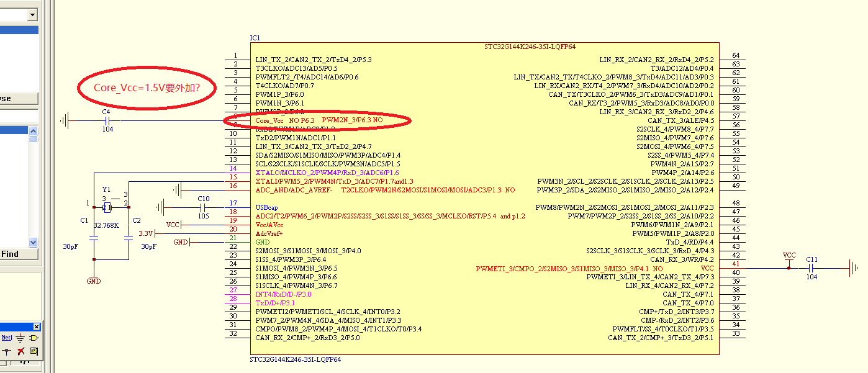Click the 104 value under C11
The height and width of the screenshot is (373, 868).
coord(811,277)
